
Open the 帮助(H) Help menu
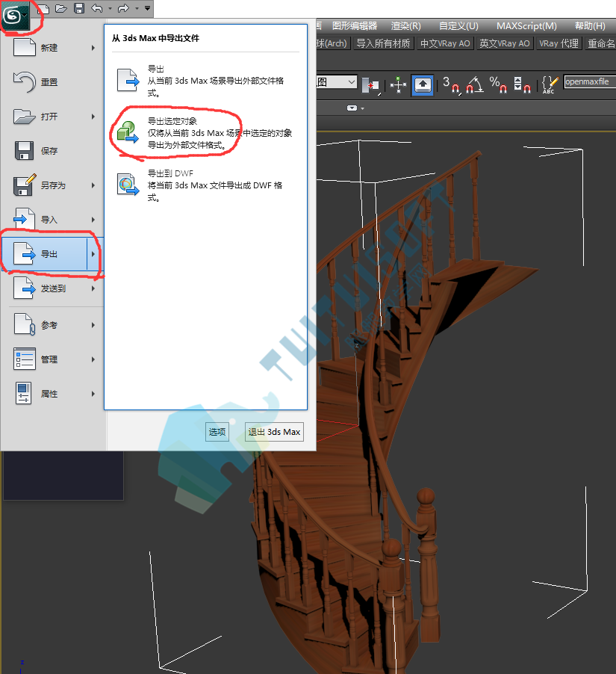[x=590, y=26]
